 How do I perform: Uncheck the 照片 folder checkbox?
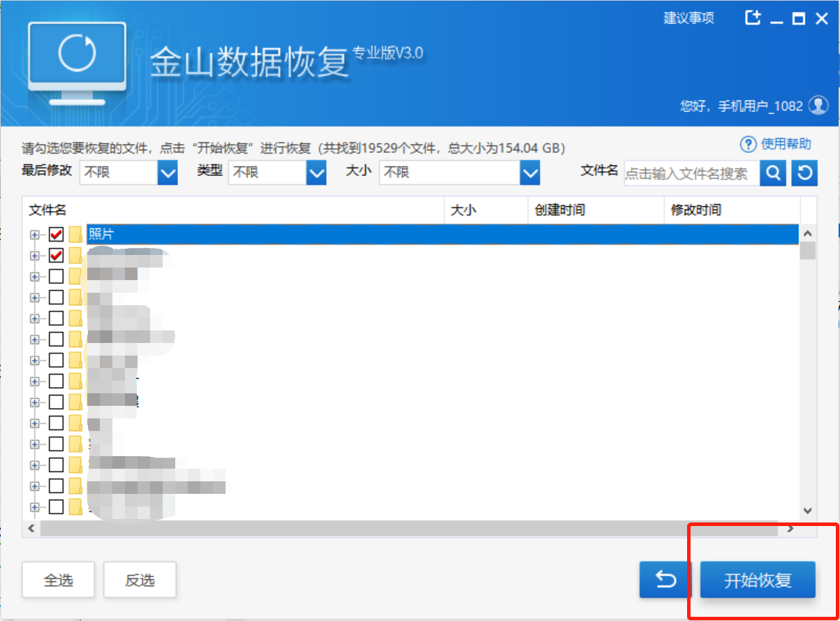56,234
